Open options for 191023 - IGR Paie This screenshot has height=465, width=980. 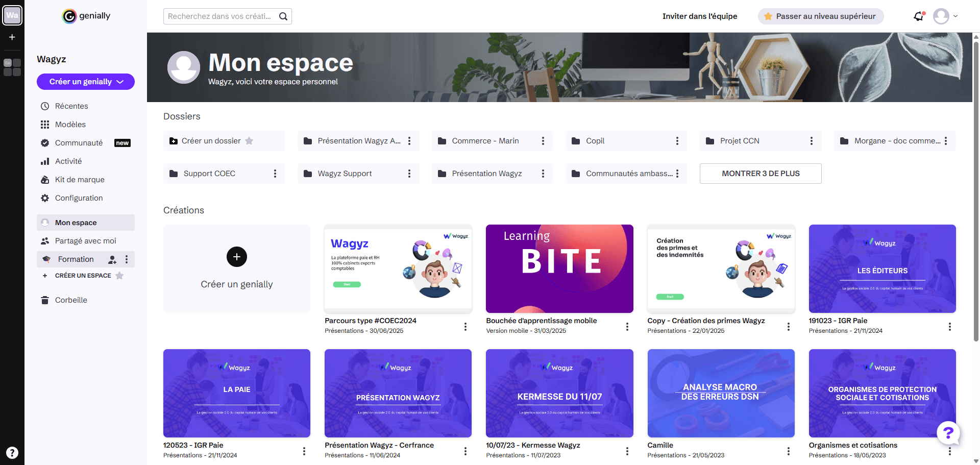coord(950,327)
